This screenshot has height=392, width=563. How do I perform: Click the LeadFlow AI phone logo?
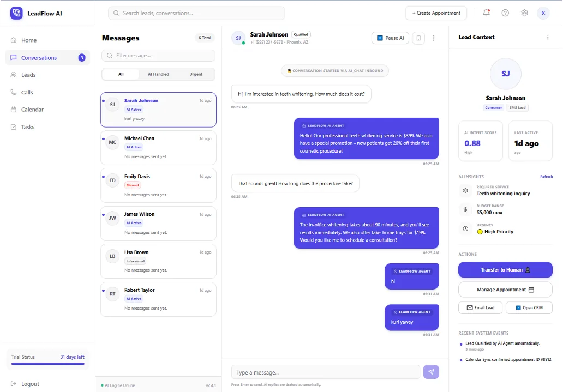(16, 13)
